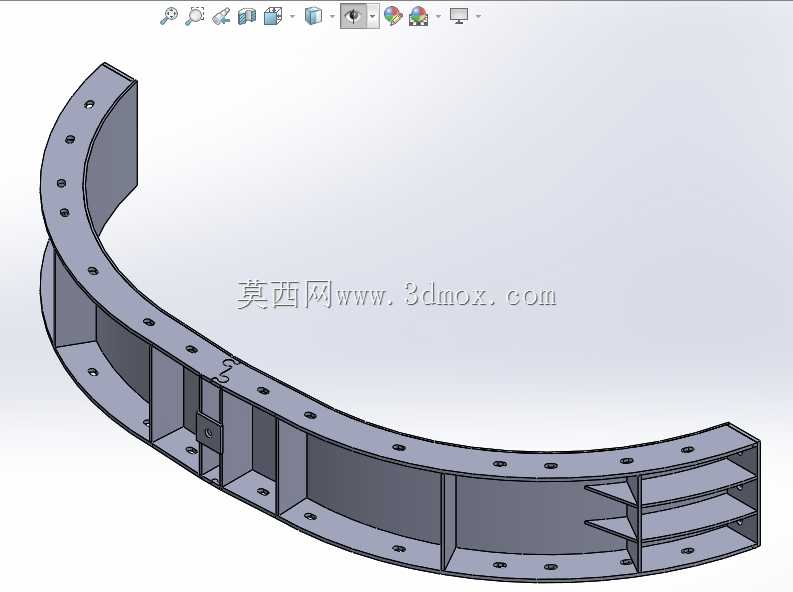
Task: Expand the View Settings dropdown arrow
Action: 478,16
